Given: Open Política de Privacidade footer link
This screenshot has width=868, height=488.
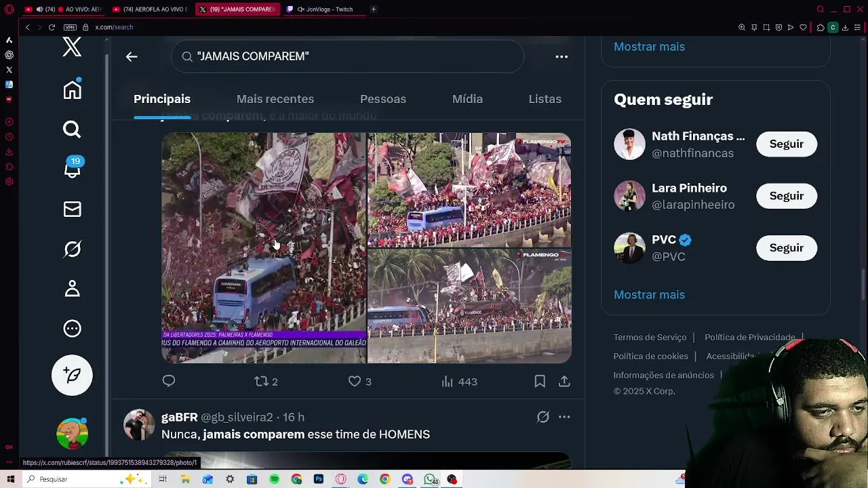Looking at the screenshot, I should click(x=750, y=337).
